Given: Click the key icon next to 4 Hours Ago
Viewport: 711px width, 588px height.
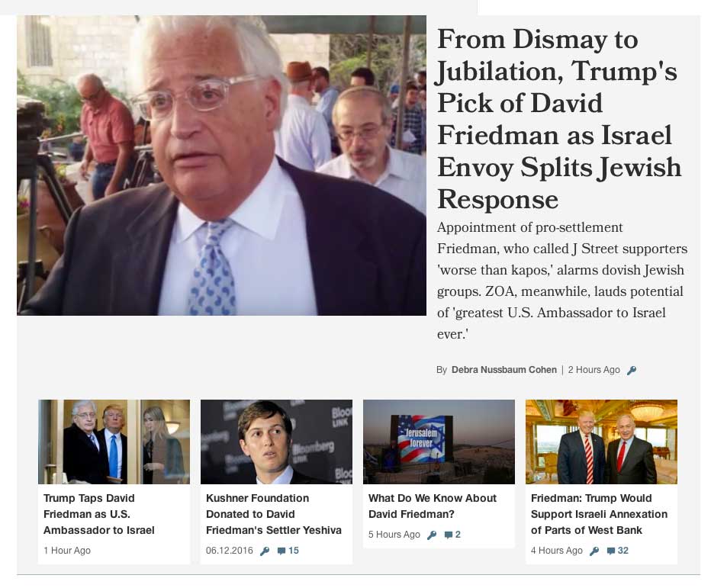Looking at the screenshot, I should 594,551.
